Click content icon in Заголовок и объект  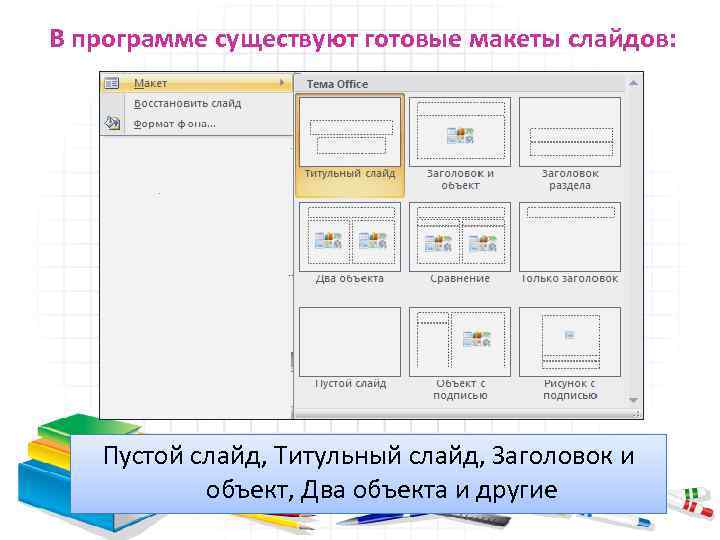(460, 136)
